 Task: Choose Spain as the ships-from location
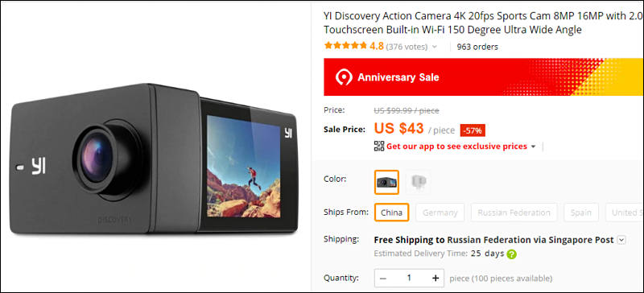580,213
